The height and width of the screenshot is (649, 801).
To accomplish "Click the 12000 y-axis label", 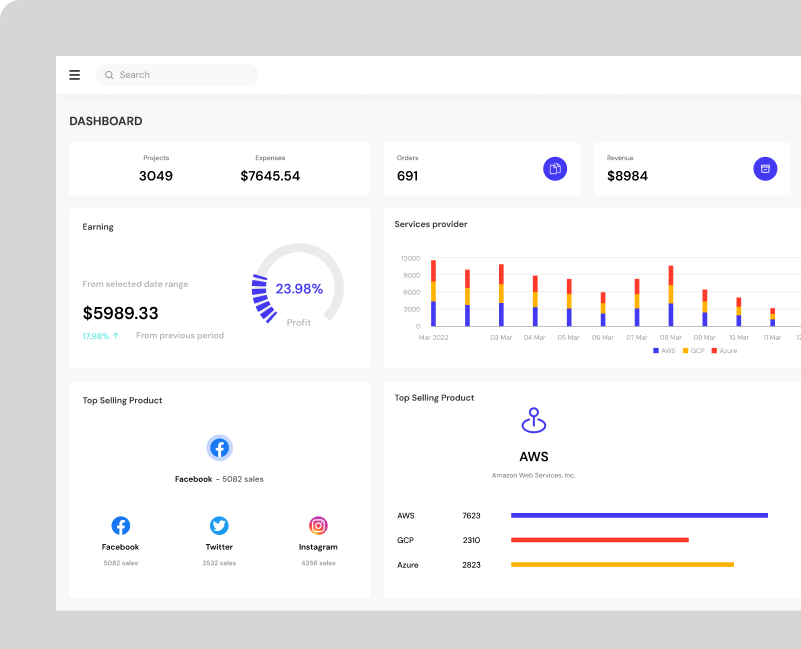I will point(410,259).
